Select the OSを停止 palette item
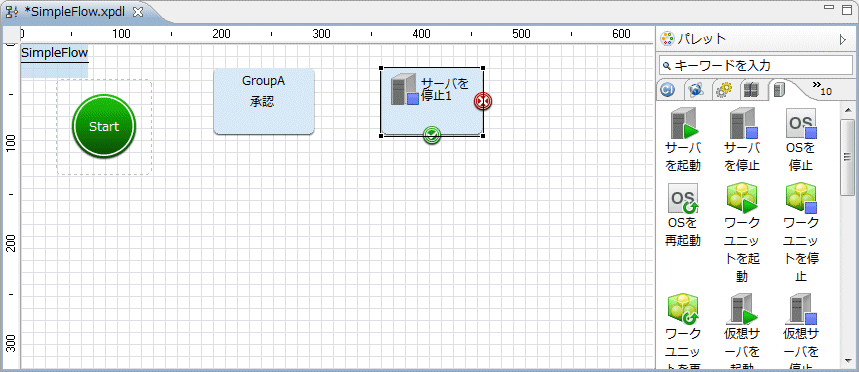This screenshot has width=859, height=372. pos(801,140)
